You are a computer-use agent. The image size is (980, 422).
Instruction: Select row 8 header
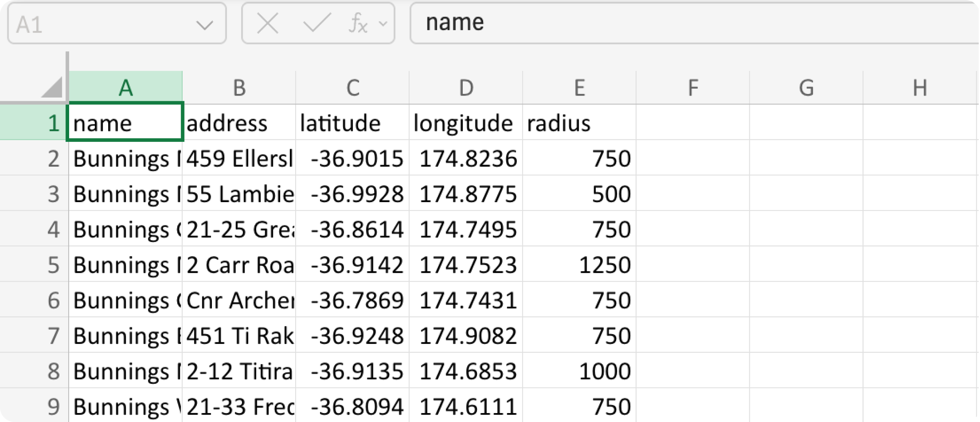coord(34,370)
